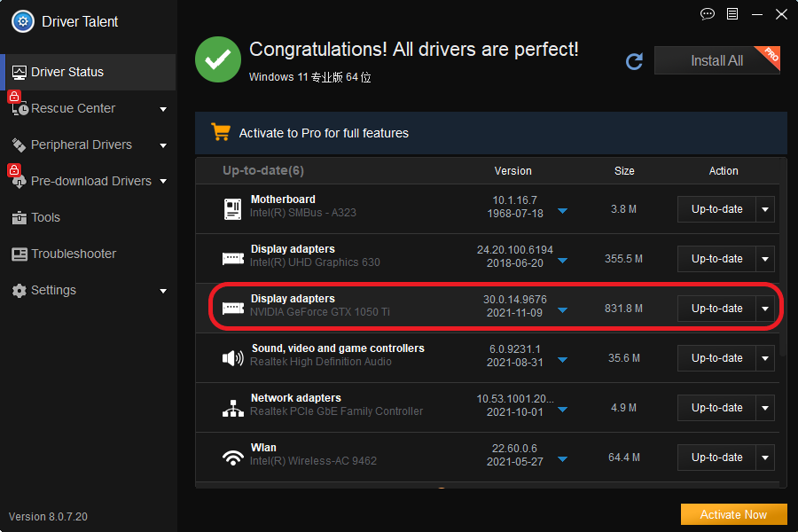The width and height of the screenshot is (798, 532).
Task: Click the NVIDIA GeForce GTX 1050 Ti card icon
Action: [233, 308]
